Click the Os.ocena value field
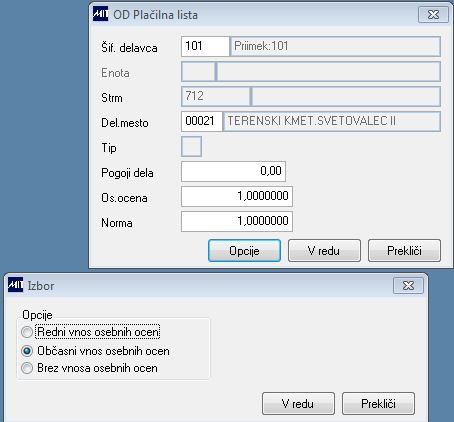 (237, 196)
